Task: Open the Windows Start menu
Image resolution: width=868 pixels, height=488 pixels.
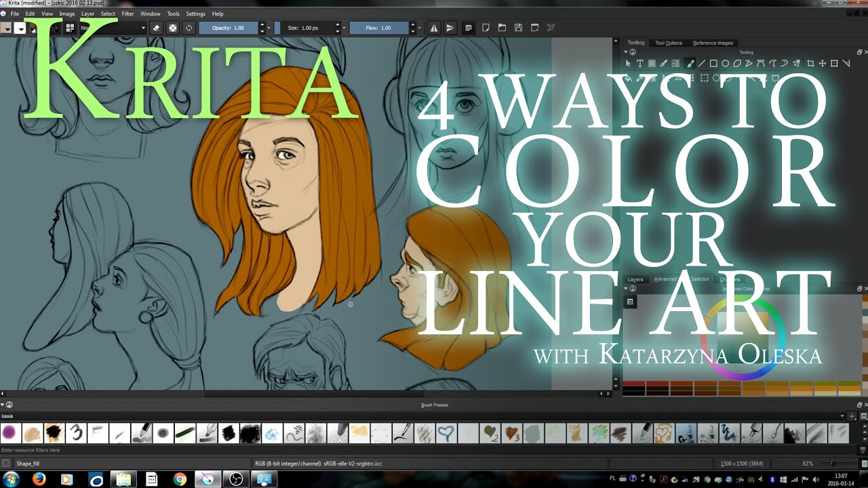Action: click(x=12, y=479)
